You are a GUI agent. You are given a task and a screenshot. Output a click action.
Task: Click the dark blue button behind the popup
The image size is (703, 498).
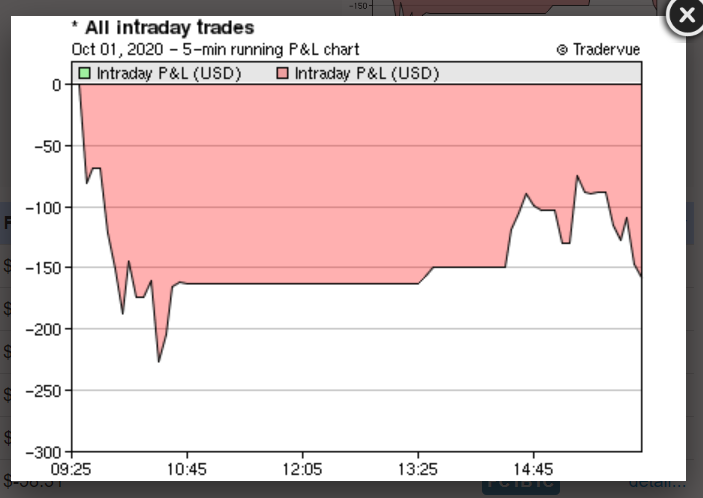520,486
